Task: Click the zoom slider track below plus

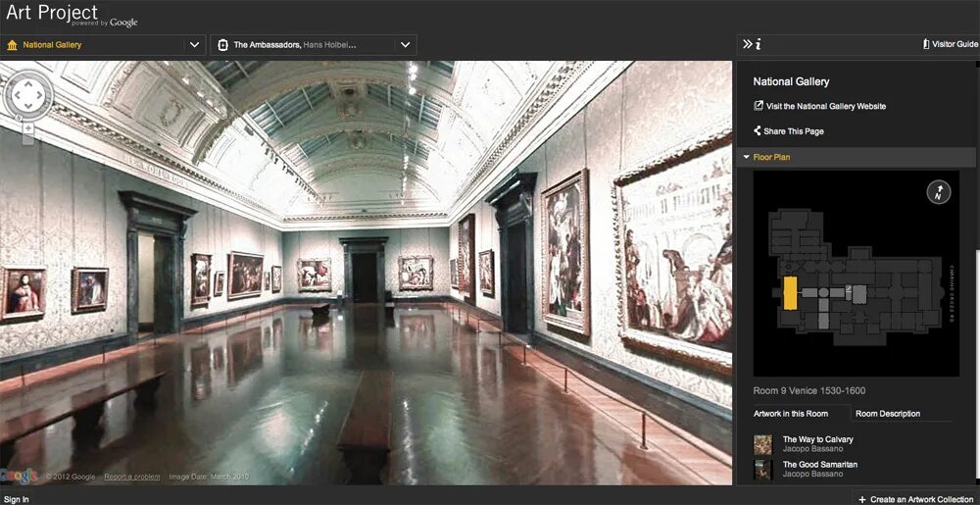Action: pyautogui.click(x=28, y=138)
